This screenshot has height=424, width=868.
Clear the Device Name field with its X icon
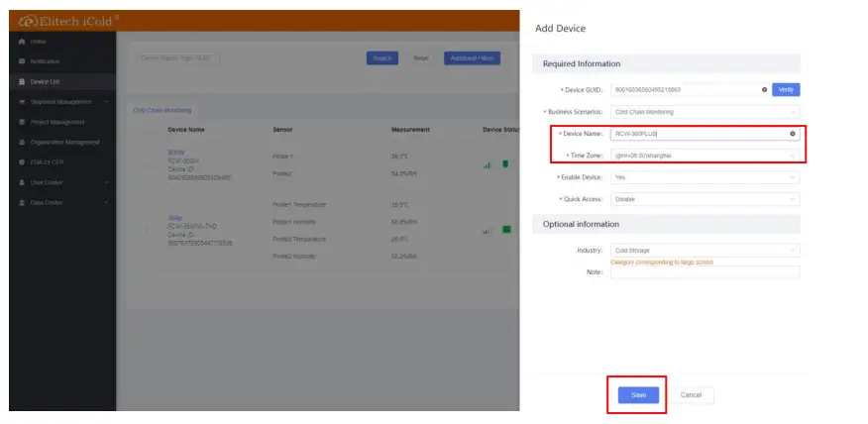coord(792,133)
